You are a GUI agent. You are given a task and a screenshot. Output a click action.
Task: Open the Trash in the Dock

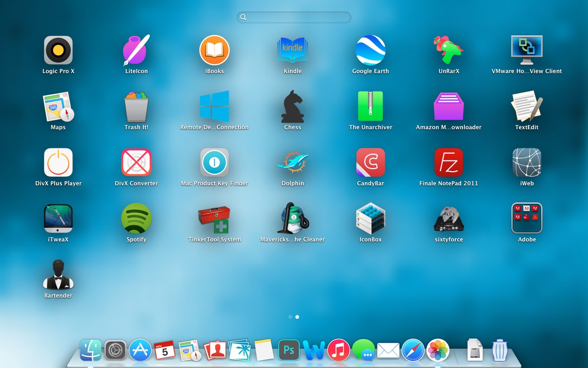[x=499, y=351]
